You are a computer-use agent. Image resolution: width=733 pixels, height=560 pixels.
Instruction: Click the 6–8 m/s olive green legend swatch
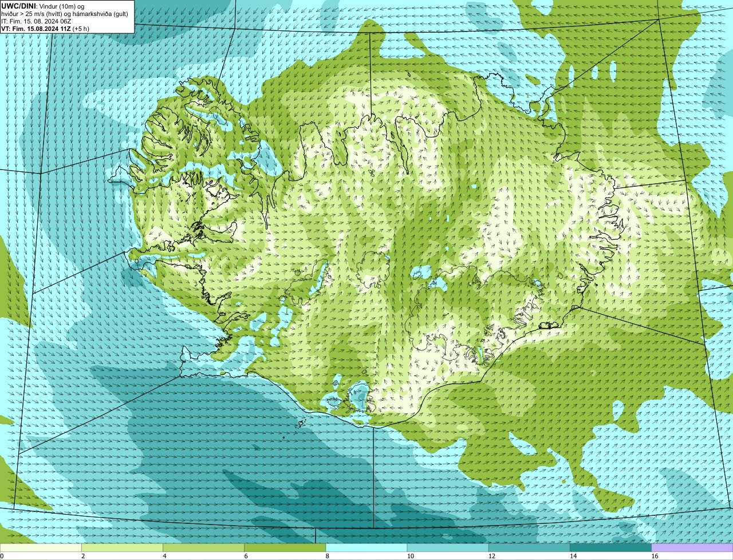point(285,548)
